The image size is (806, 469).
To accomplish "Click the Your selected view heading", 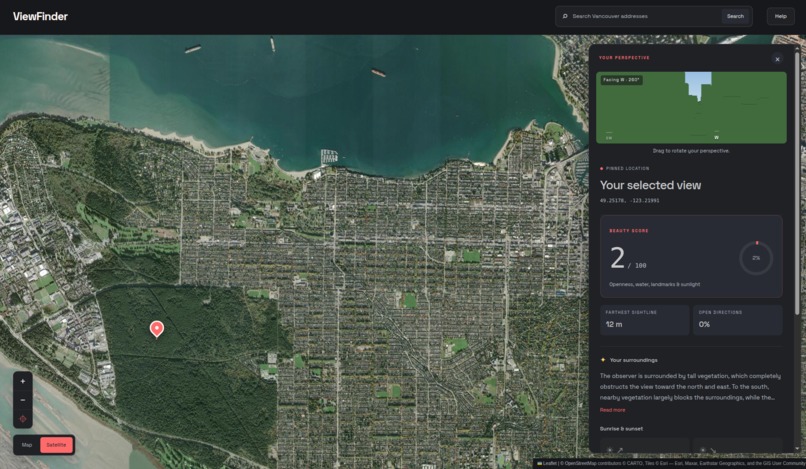I will [650, 185].
